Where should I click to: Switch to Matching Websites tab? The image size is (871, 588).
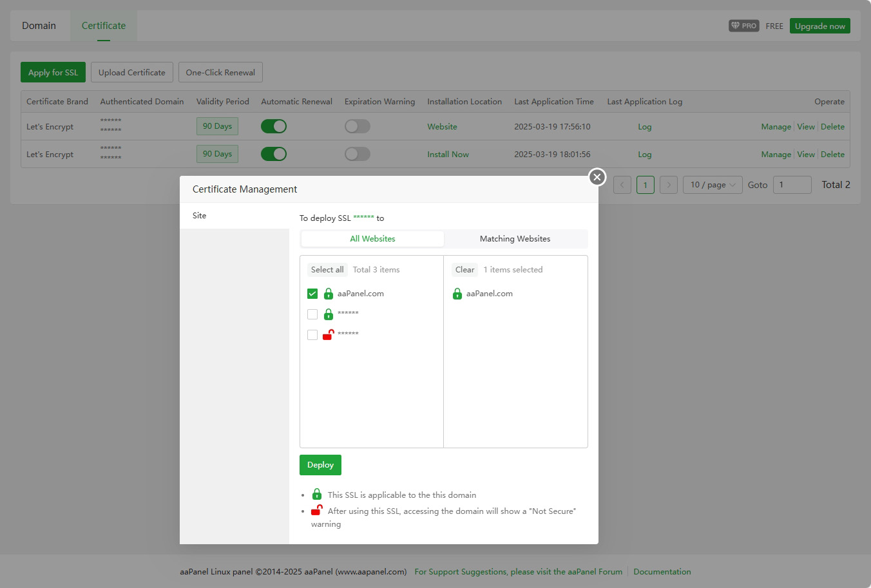pos(515,239)
